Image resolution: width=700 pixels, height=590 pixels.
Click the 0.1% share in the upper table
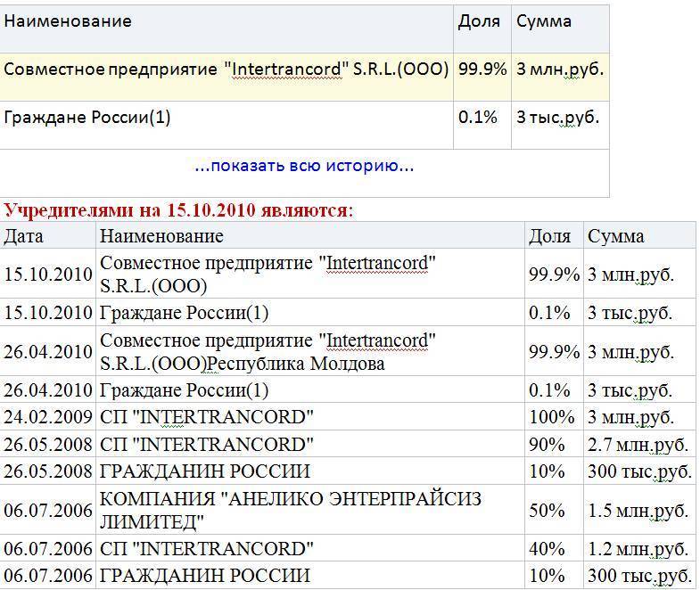478,118
